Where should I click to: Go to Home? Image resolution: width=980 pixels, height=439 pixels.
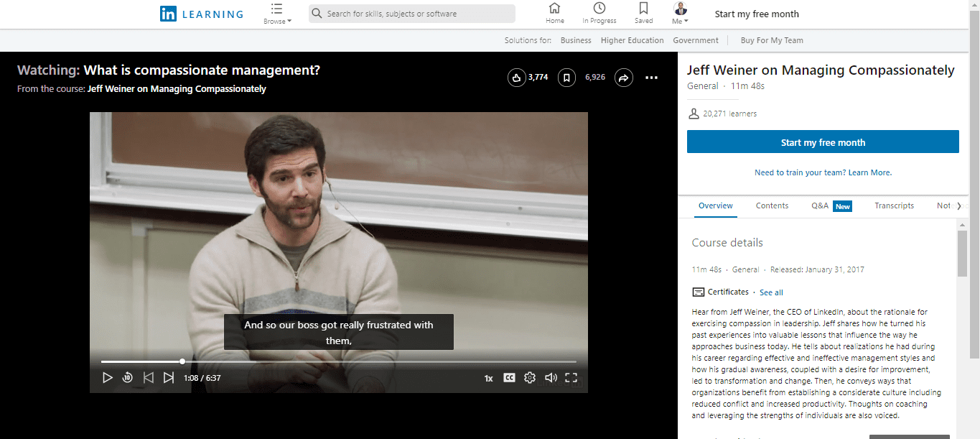[555, 13]
